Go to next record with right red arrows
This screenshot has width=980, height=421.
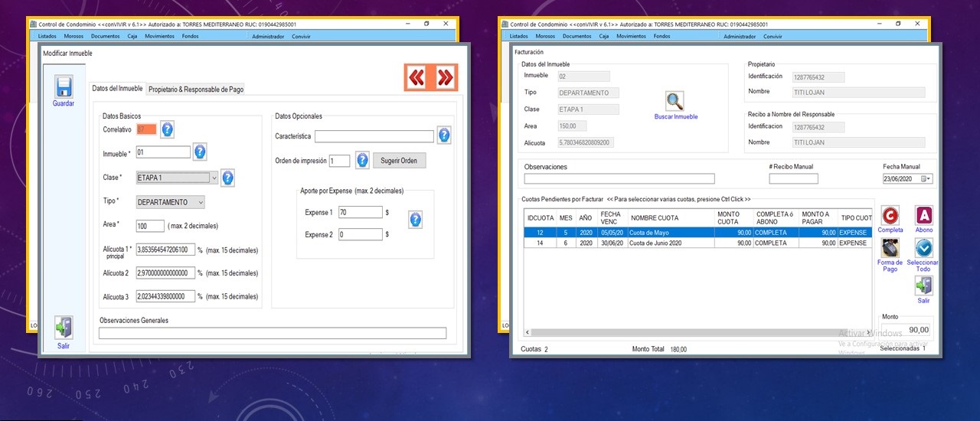coord(445,78)
